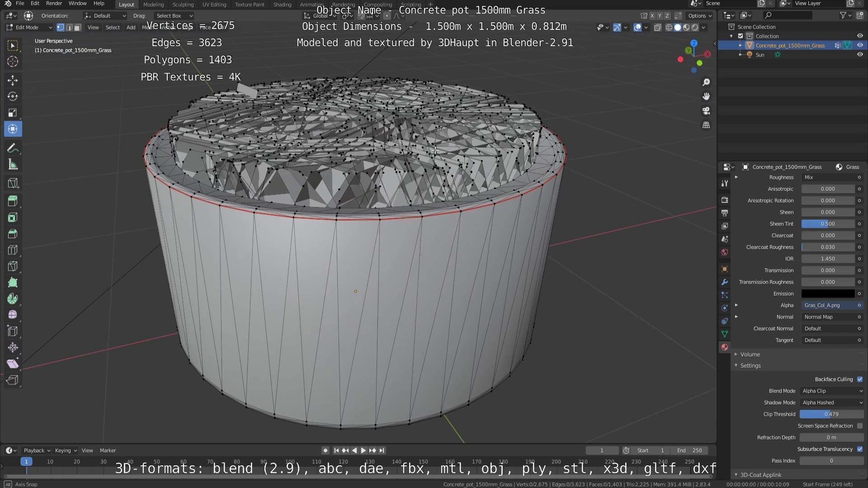
Task: Open the Playback dropdown in timeline
Action: 37,450
